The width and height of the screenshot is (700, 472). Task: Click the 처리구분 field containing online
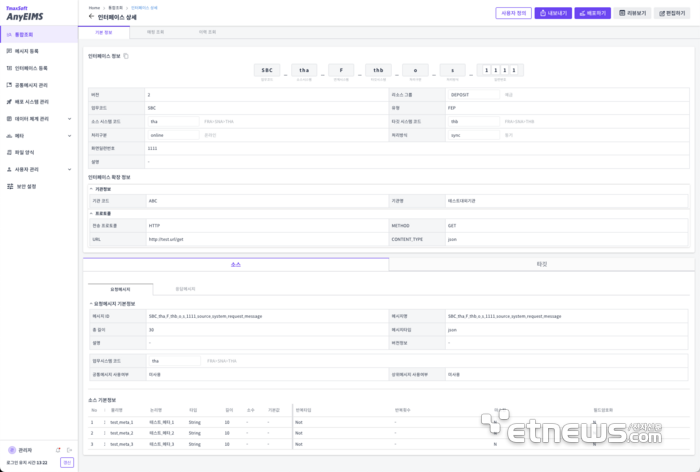(173, 135)
